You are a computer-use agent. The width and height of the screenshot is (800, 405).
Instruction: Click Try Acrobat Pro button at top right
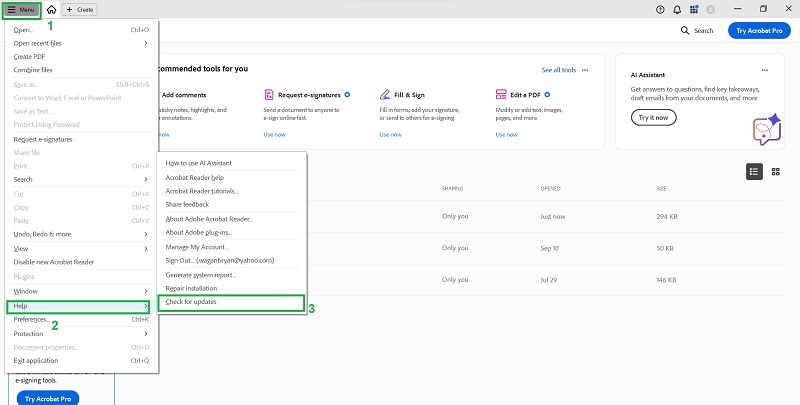click(x=759, y=31)
